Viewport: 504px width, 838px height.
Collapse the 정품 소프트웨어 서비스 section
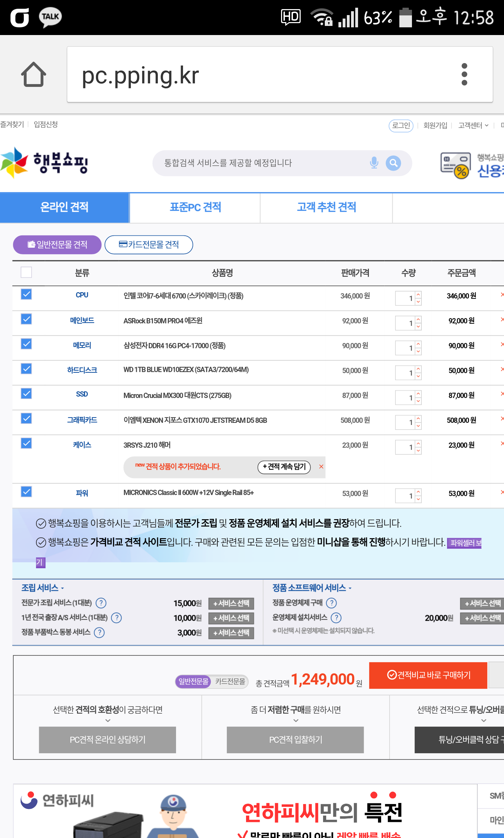click(x=312, y=588)
